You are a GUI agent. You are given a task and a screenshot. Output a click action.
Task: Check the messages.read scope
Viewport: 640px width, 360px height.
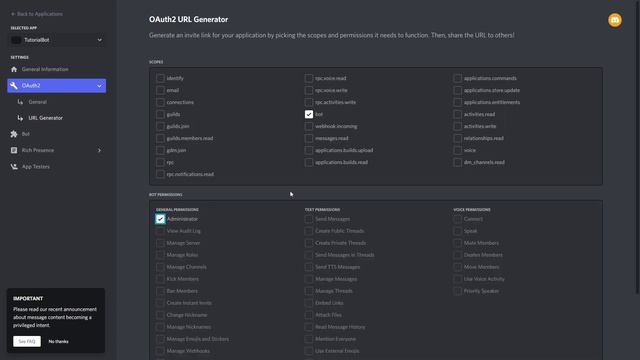pyautogui.click(x=309, y=138)
